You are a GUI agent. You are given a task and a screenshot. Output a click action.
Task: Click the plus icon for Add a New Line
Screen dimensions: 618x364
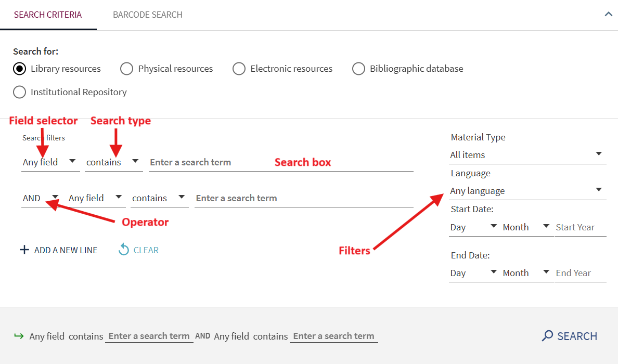pos(24,250)
